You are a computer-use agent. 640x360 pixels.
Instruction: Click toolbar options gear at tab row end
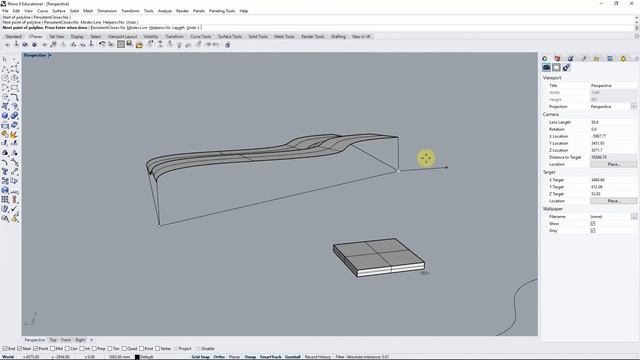(x=636, y=36)
